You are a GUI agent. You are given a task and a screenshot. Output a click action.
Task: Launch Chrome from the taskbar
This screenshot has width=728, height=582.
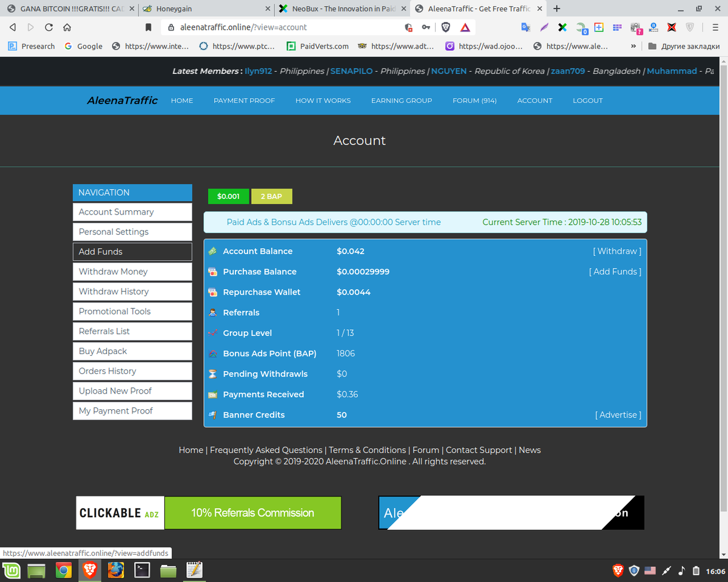point(63,570)
